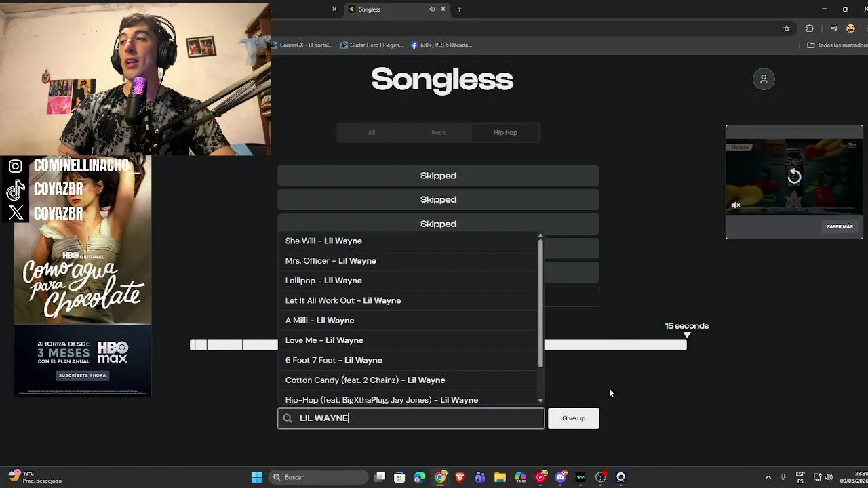Click the suggestion list scroll-down arrow
The image size is (868, 488).
(x=540, y=401)
